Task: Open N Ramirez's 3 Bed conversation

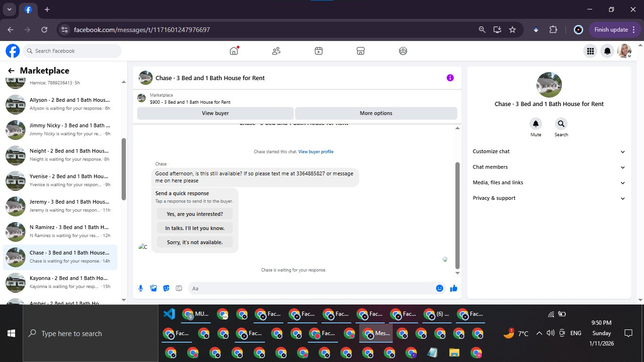Action: (x=60, y=231)
